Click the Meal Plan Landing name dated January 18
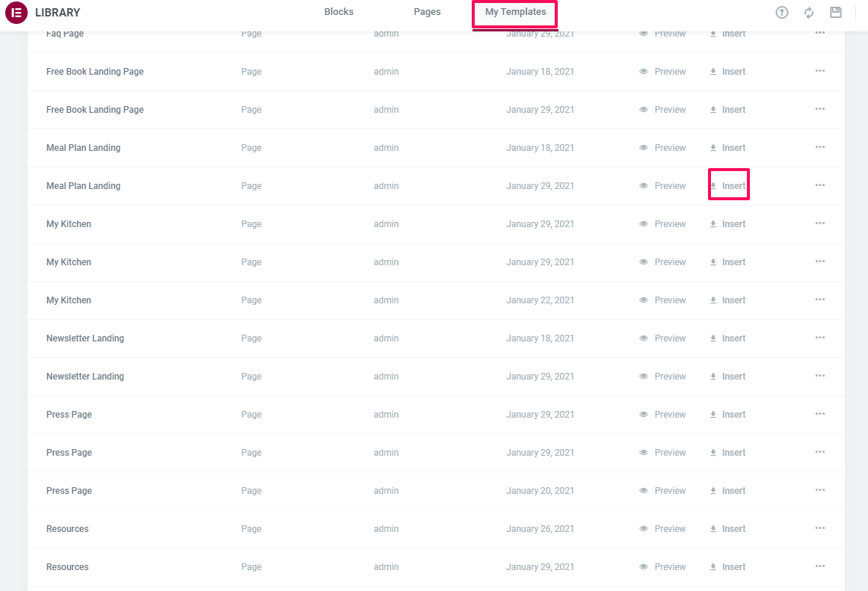Image resolution: width=868 pixels, height=591 pixels. coord(84,148)
